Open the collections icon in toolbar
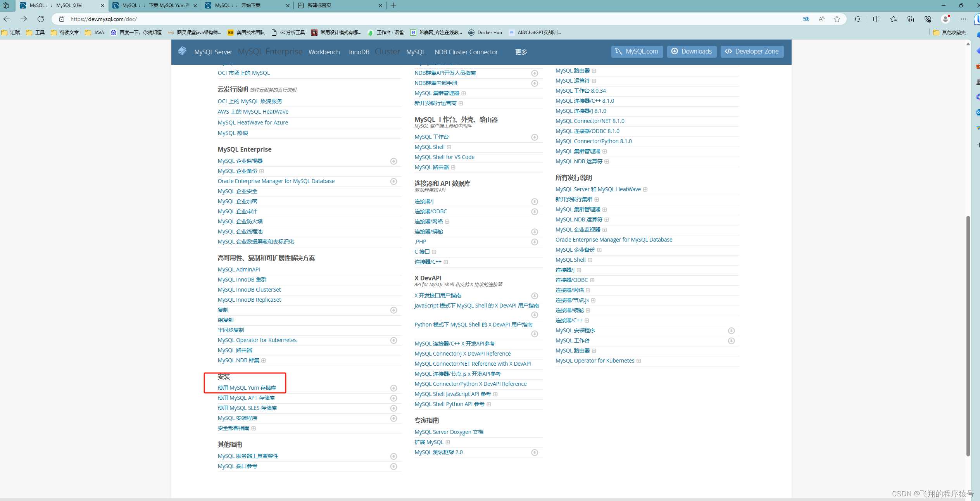The height and width of the screenshot is (501, 980). pos(911,19)
